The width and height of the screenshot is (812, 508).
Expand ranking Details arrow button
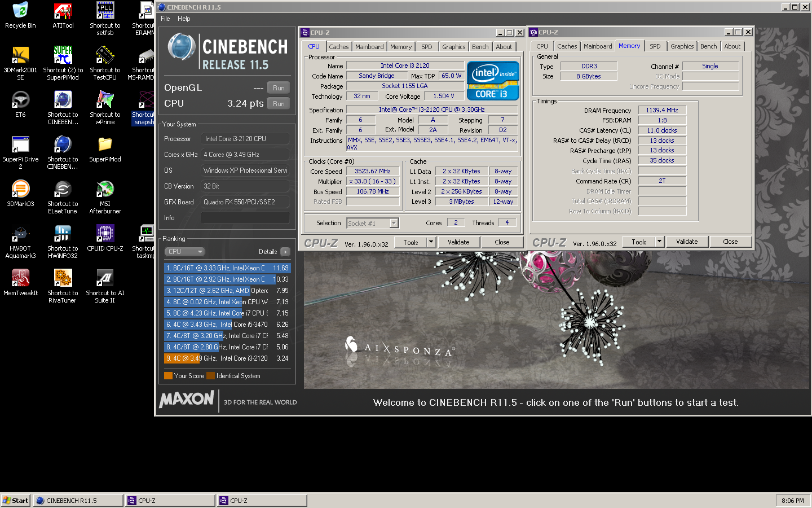285,252
